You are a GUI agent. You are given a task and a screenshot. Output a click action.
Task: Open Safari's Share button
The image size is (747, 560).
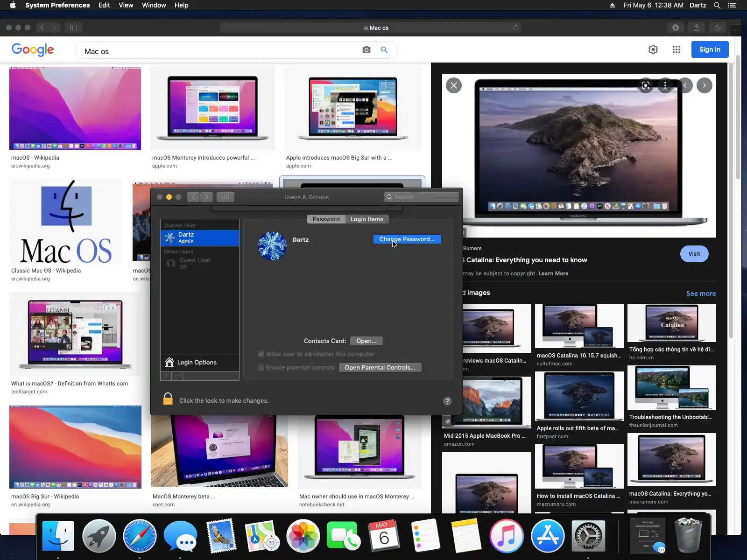697,28
